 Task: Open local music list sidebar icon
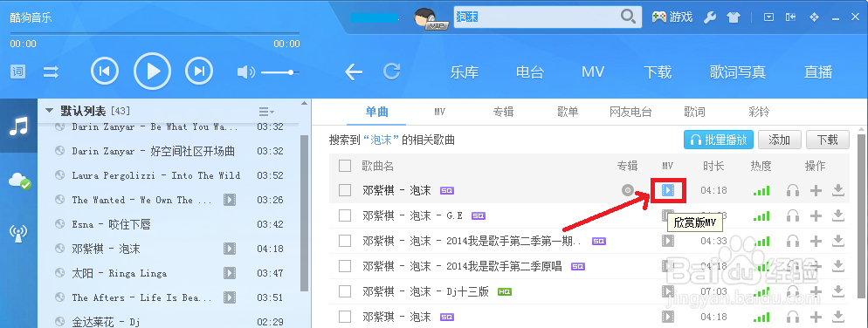coord(18,126)
